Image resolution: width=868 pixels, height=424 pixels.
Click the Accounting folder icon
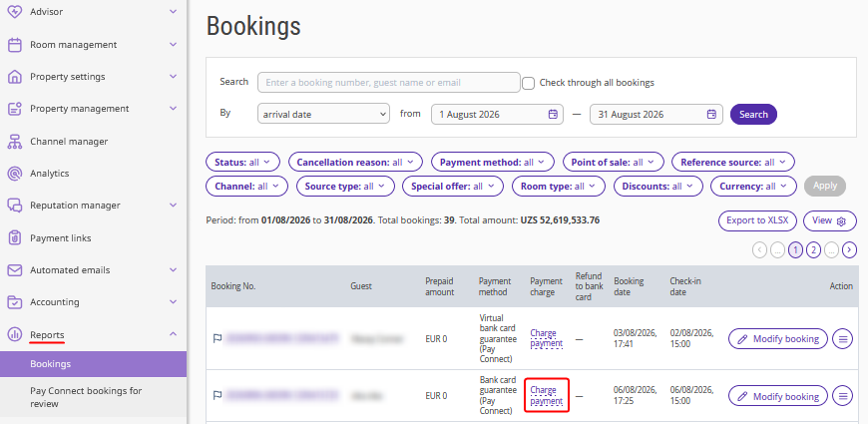click(15, 302)
